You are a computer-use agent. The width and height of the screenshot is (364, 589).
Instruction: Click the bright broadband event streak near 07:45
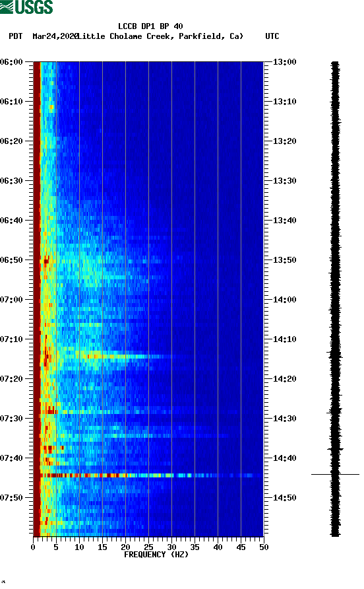(150, 475)
